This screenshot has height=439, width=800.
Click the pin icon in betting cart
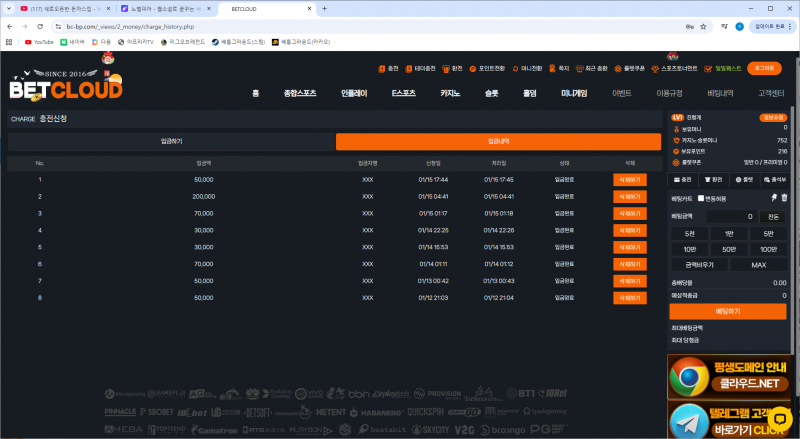point(772,198)
